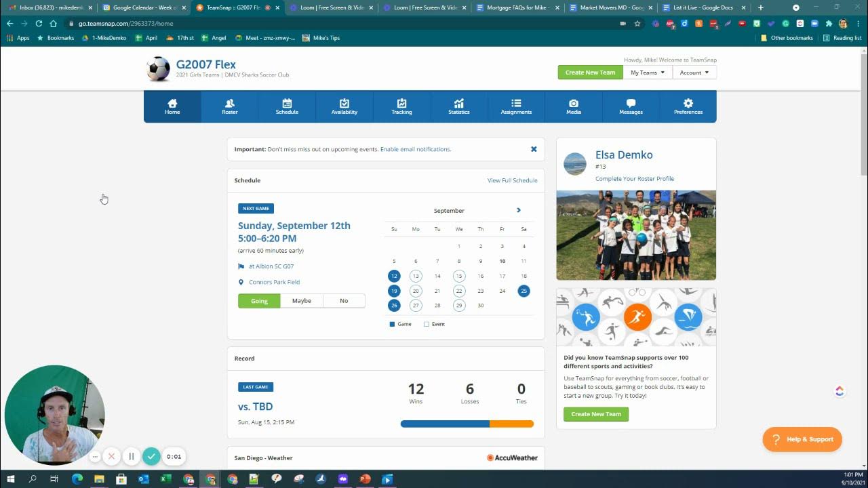Go to next month in calendar
Screen dimensions: 868x488
pos(519,210)
